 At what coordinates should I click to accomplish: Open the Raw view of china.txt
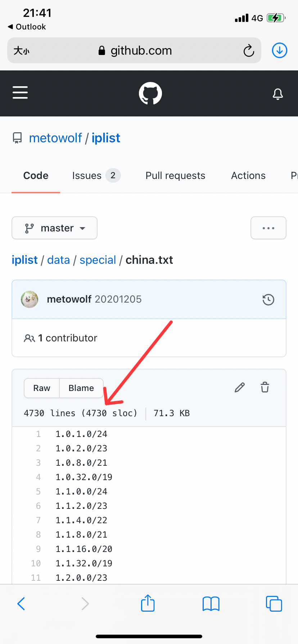click(42, 388)
